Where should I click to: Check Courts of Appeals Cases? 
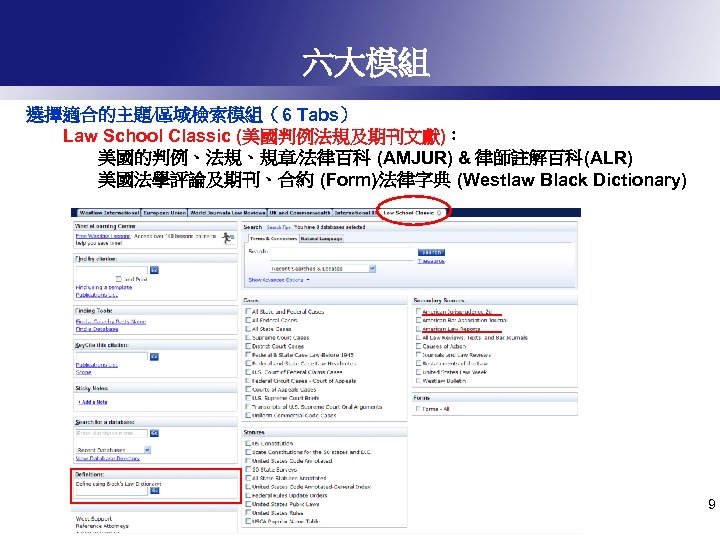coord(248,389)
